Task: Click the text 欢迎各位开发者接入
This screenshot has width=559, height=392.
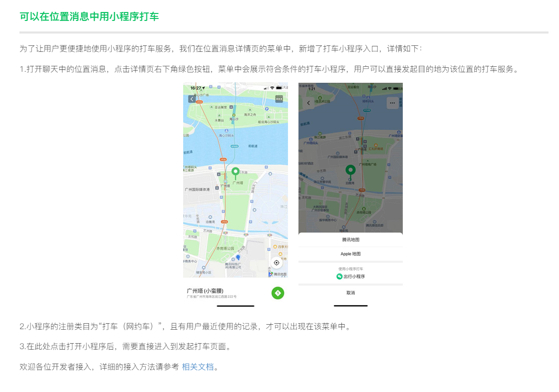Action: tap(55, 367)
